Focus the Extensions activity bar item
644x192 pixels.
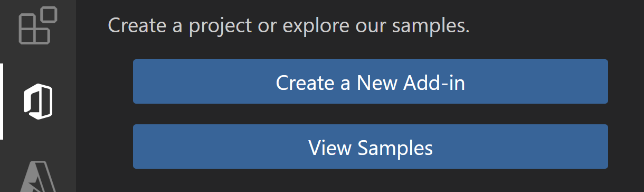click(x=38, y=25)
